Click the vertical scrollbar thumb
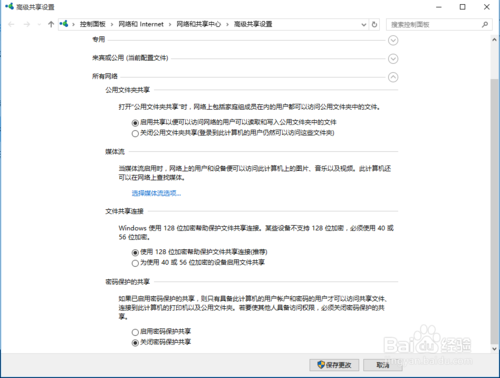The image size is (500, 378). pyautogui.click(x=494, y=211)
